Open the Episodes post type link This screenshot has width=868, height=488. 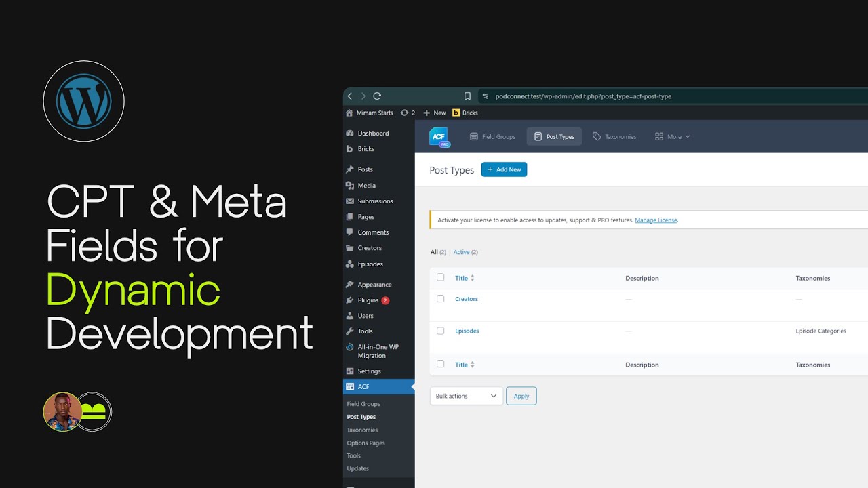(x=467, y=331)
